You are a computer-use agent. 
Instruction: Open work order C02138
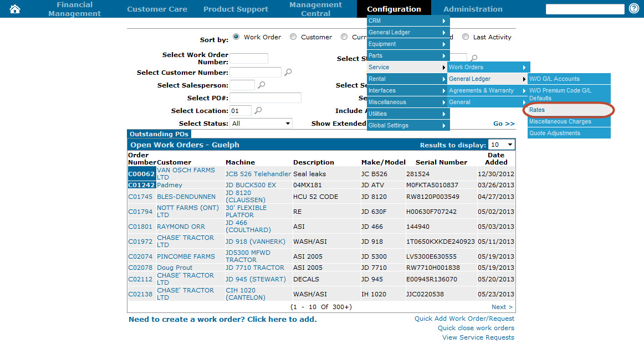[140, 294]
